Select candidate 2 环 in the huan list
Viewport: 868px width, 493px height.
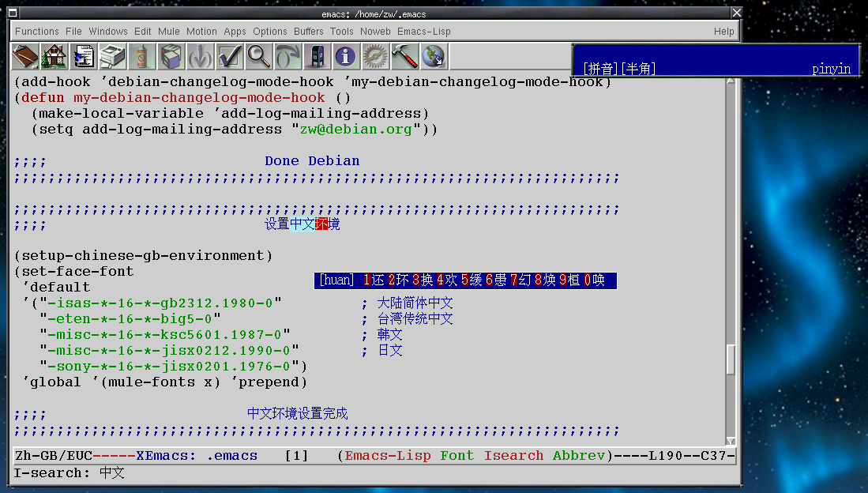point(398,280)
